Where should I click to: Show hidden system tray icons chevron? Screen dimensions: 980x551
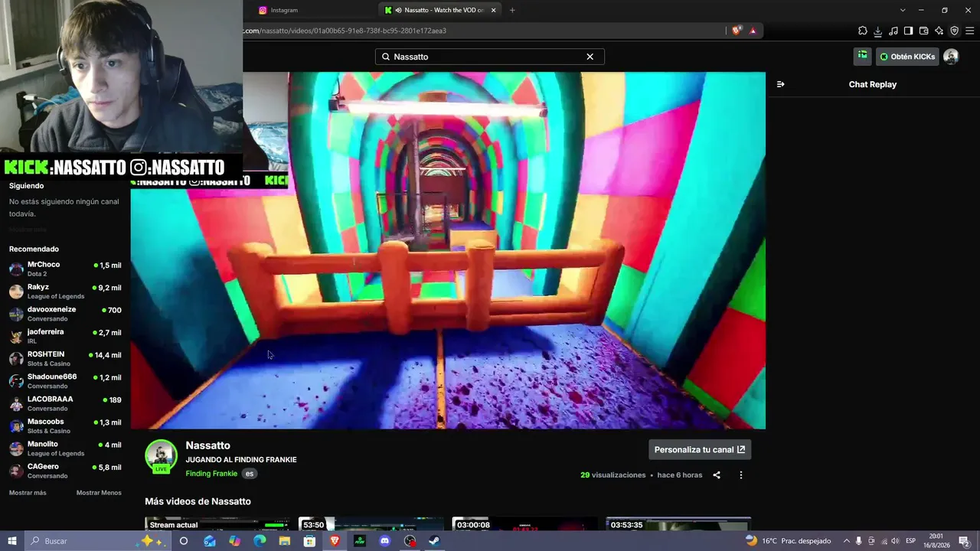[x=846, y=541]
